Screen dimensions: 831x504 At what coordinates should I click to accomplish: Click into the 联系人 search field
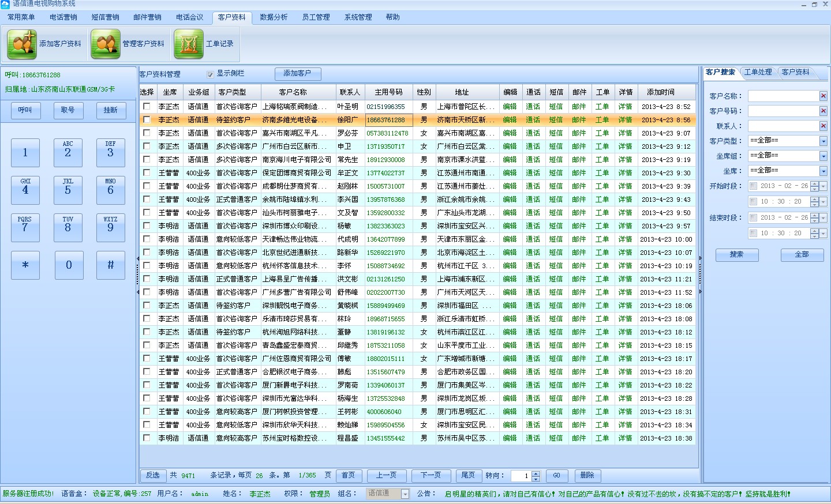pos(783,126)
